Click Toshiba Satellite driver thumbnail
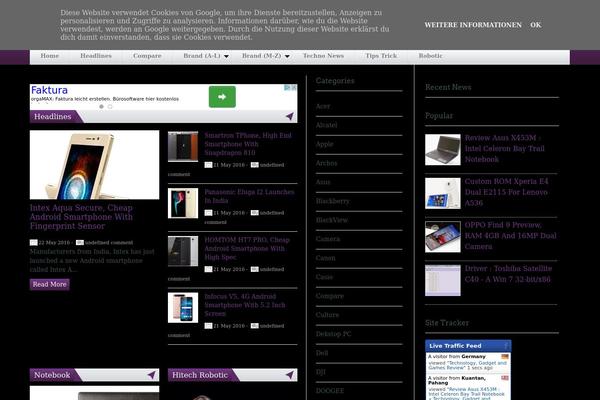The width and height of the screenshot is (600, 400). tap(443, 281)
